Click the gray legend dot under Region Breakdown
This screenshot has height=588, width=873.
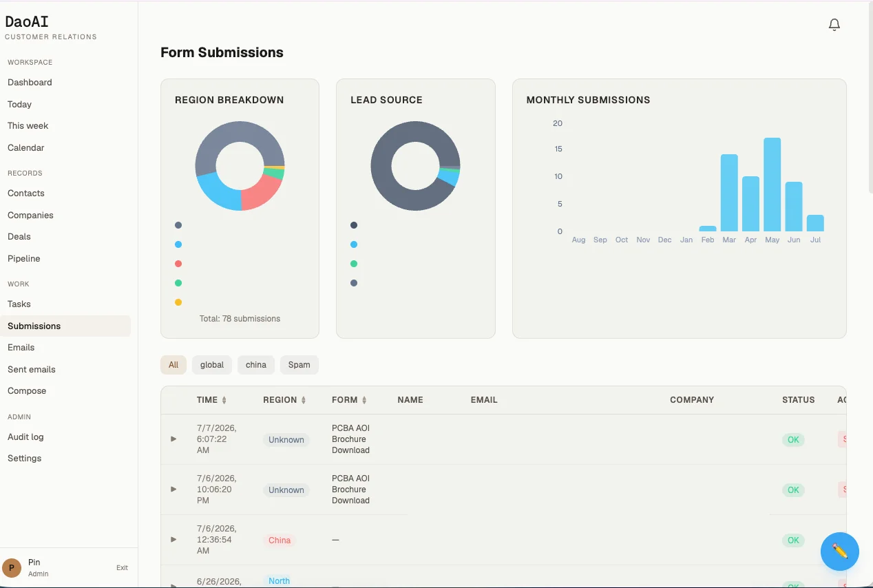click(178, 225)
